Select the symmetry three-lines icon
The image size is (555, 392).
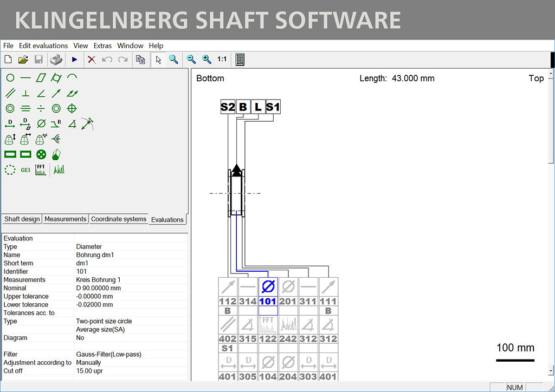25,108
